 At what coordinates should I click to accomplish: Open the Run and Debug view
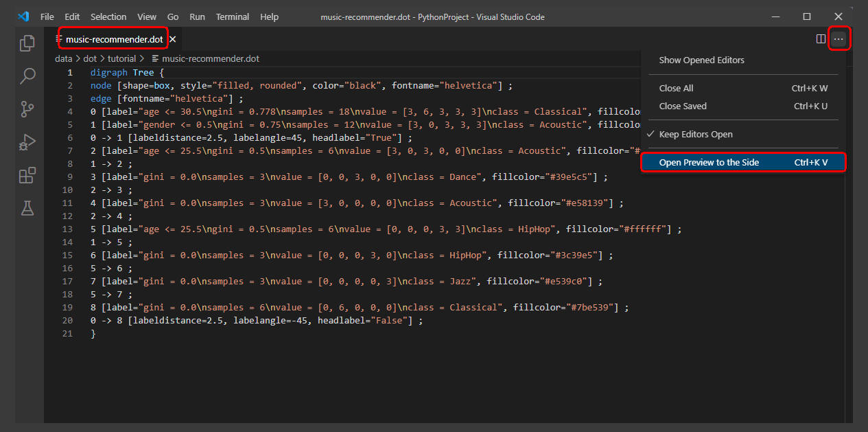(27, 141)
